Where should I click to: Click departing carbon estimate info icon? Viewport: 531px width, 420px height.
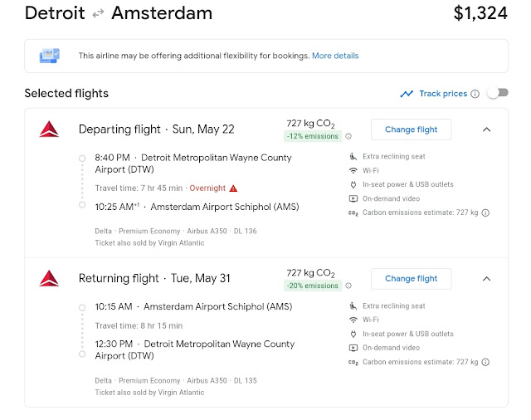pos(485,212)
